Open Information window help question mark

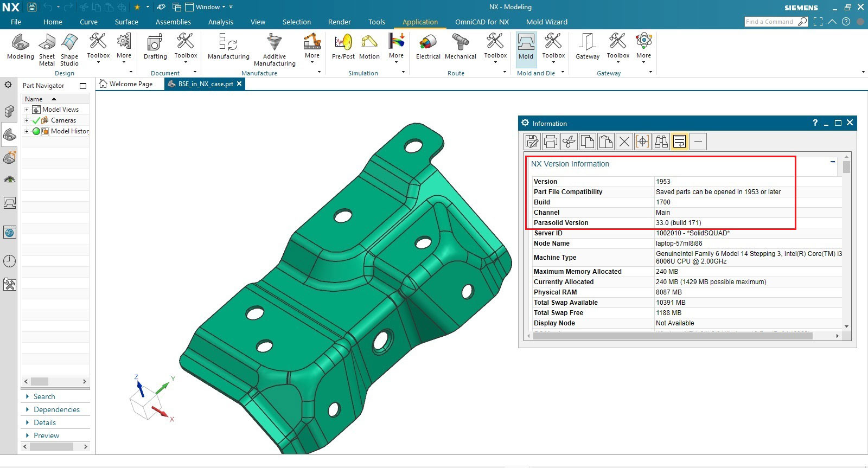[815, 123]
